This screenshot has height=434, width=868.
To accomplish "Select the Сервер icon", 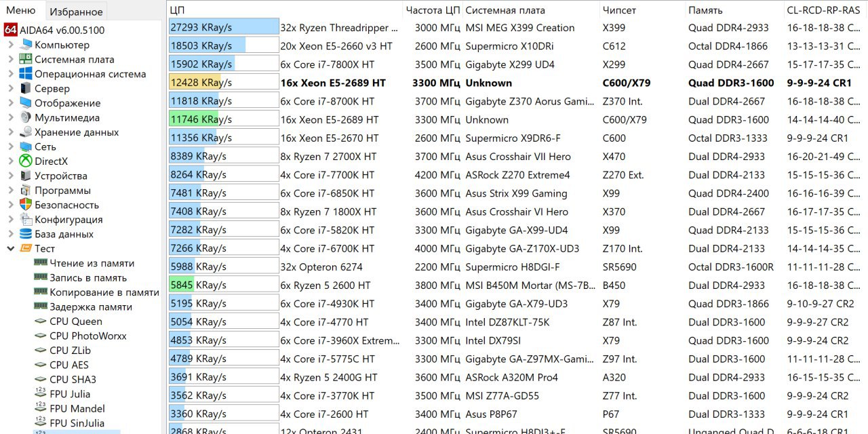I will [x=26, y=89].
